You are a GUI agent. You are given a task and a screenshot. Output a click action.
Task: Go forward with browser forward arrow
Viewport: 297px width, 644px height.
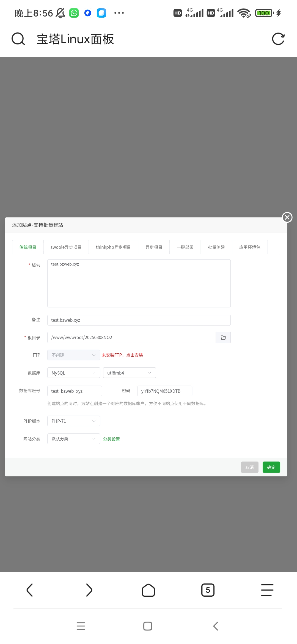[x=89, y=590]
